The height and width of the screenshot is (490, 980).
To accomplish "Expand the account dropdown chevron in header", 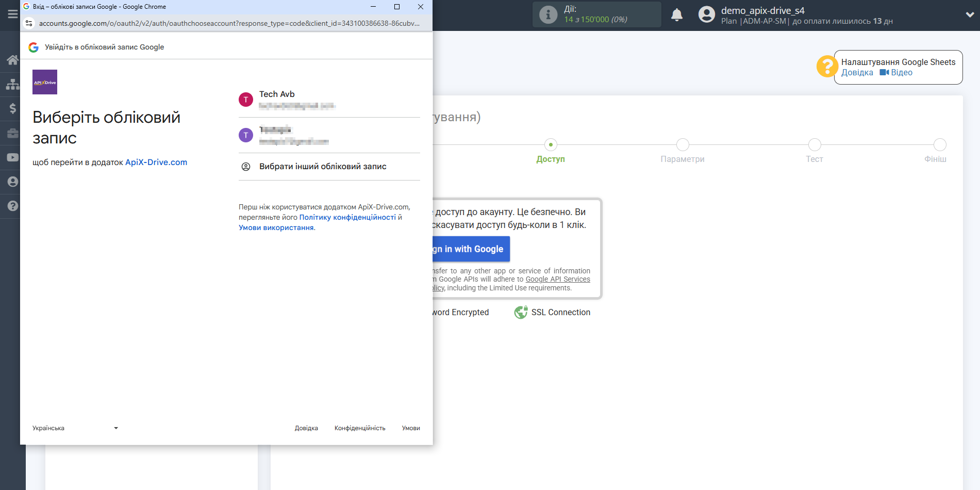I will [x=969, y=15].
